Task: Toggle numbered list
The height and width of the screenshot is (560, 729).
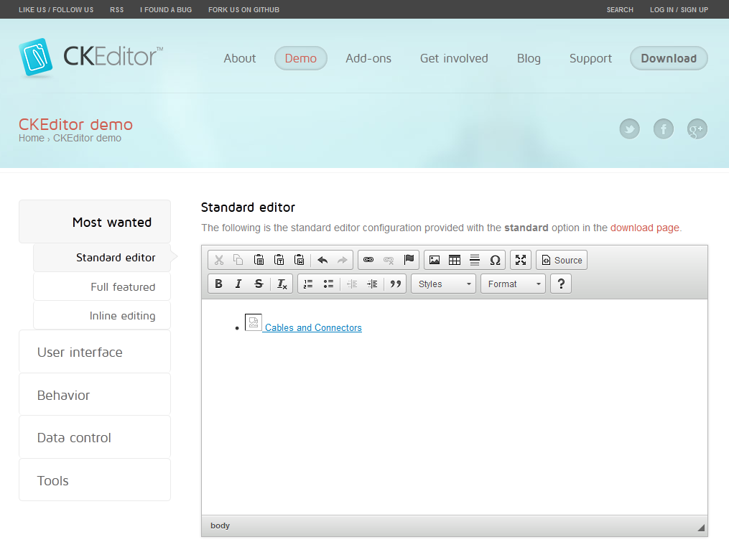Action: point(308,284)
